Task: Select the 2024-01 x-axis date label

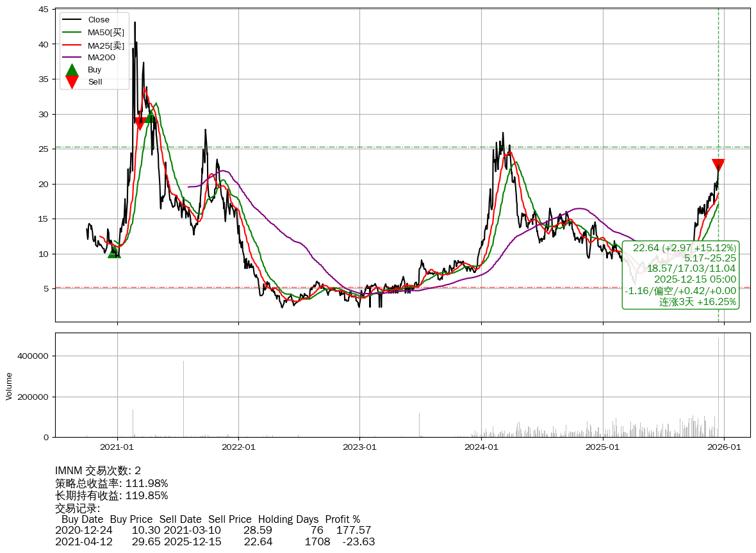Action: 481,447
